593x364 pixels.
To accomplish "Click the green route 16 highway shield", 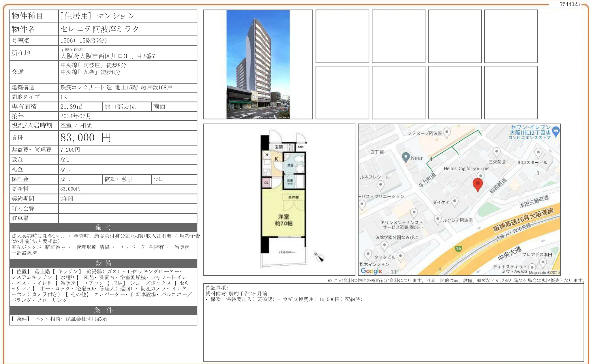I will pos(458,248).
